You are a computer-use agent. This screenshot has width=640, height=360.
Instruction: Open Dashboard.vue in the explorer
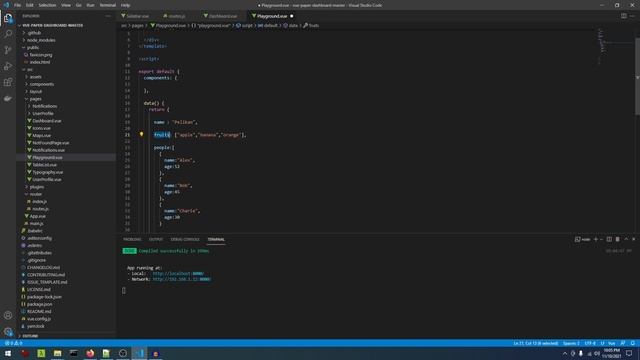click(x=67, y=121)
